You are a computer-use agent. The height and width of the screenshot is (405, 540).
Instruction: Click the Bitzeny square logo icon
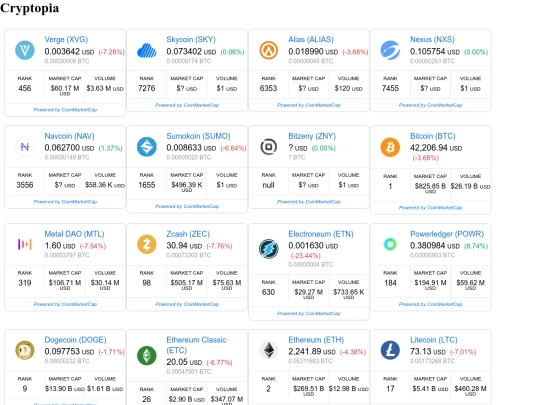click(x=269, y=147)
